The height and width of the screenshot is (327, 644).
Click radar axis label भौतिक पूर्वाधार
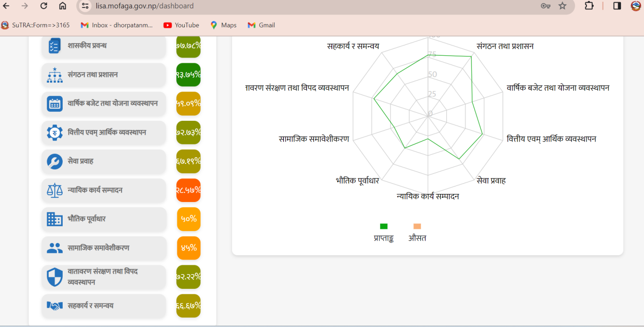pos(357,180)
